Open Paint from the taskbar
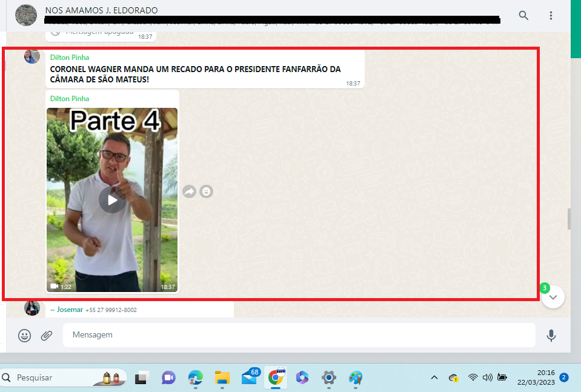Screen dimensions: 581x392 click(356, 378)
